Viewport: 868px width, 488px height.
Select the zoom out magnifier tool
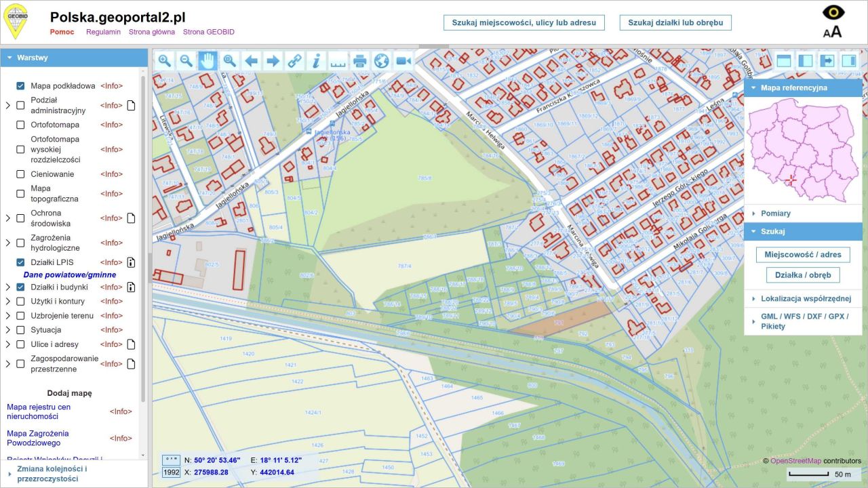[186, 60]
